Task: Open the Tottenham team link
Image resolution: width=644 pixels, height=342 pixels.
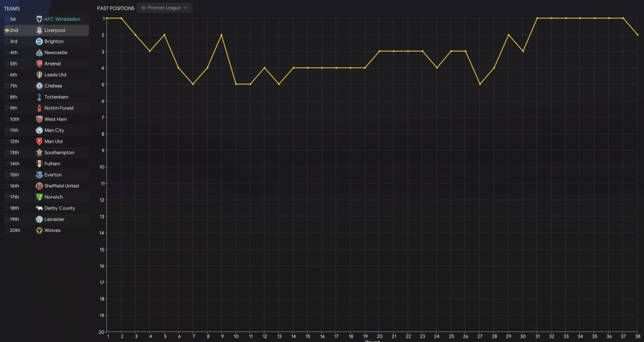Action: click(57, 97)
